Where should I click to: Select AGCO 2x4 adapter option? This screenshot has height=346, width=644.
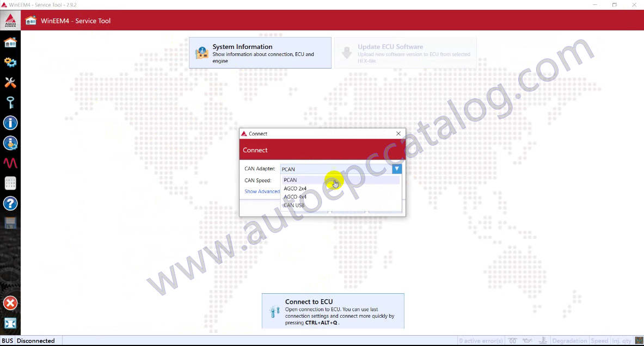click(x=340, y=188)
